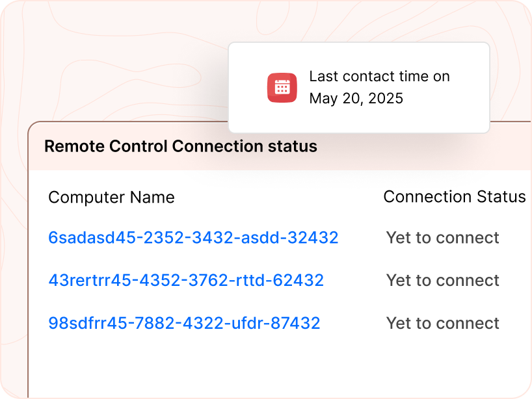Click 'Yet to connect' status for 6sadasd45 computer
This screenshot has height=399, width=532.
click(x=442, y=238)
